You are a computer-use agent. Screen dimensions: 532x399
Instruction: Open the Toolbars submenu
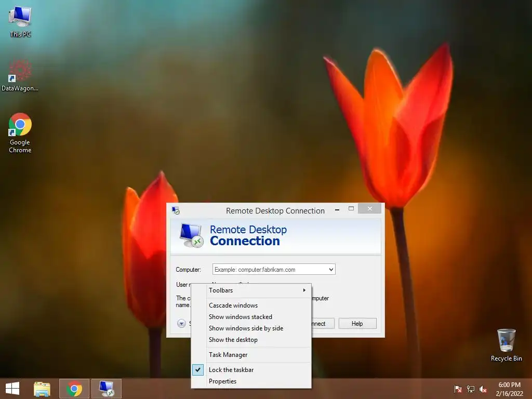(251, 290)
